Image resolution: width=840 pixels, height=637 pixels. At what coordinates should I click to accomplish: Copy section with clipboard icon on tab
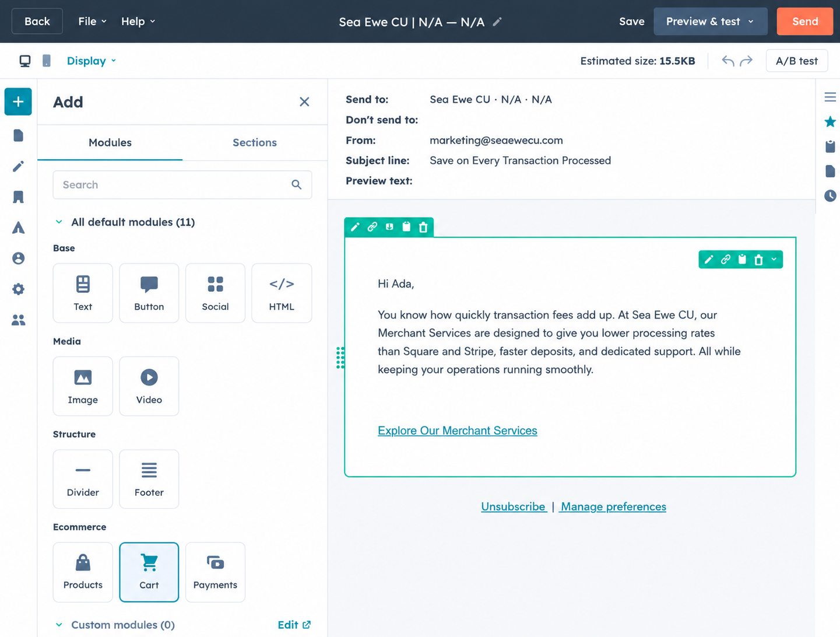pos(406,227)
